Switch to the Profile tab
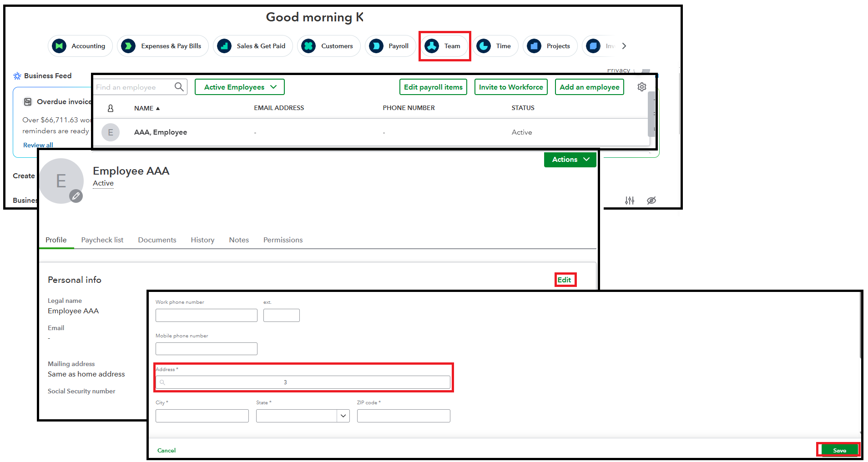The image size is (868, 462). click(56, 240)
